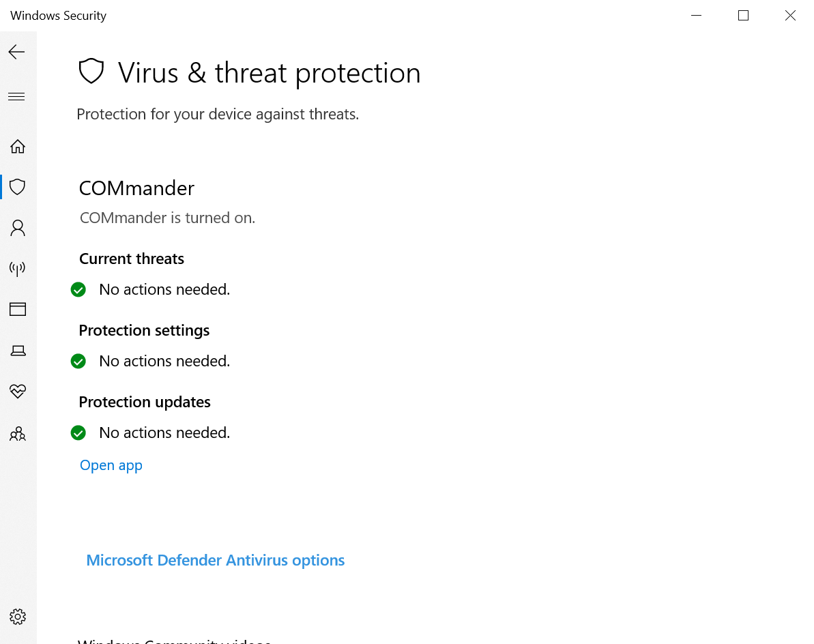Select the Protection updates heading

145,402
